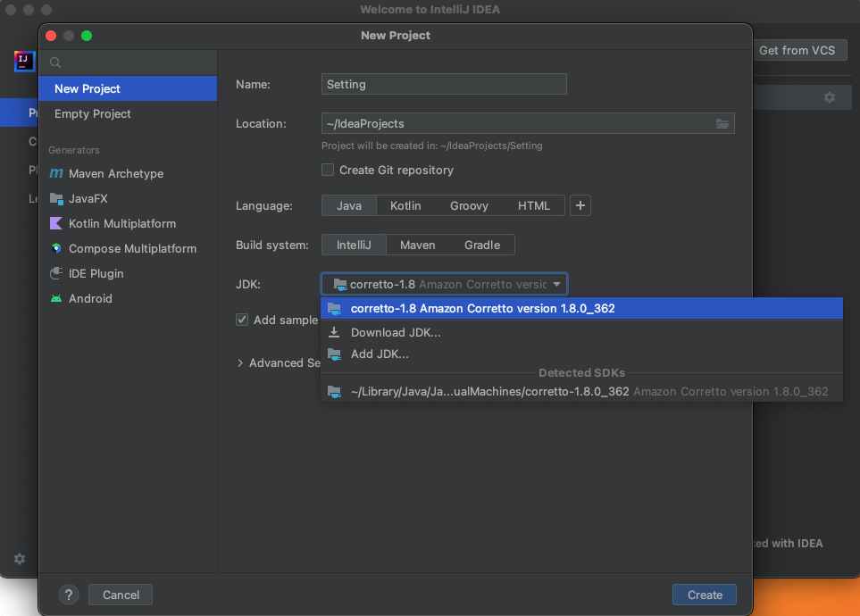Image resolution: width=860 pixels, height=616 pixels.
Task: Select Empty Project in sidebar
Action: pos(128,113)
